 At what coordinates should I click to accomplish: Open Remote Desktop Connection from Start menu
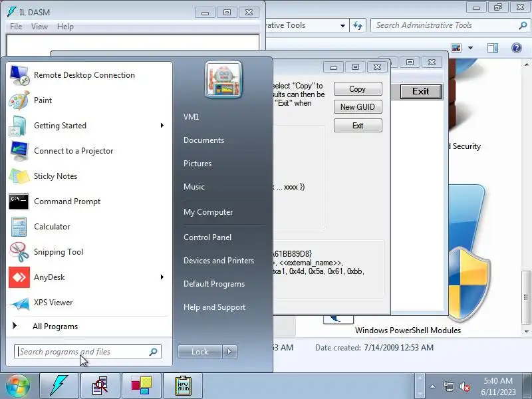88,75
